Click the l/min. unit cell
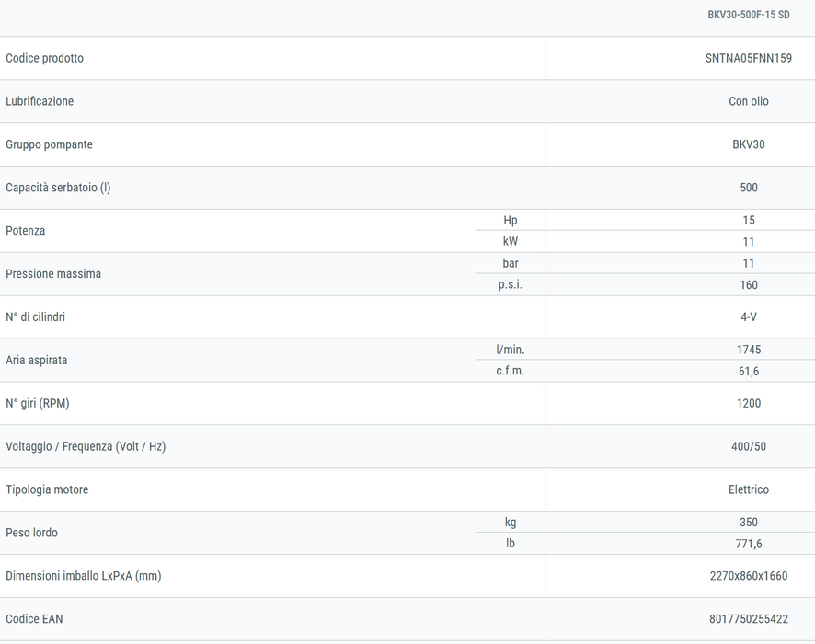 (511, 350)
